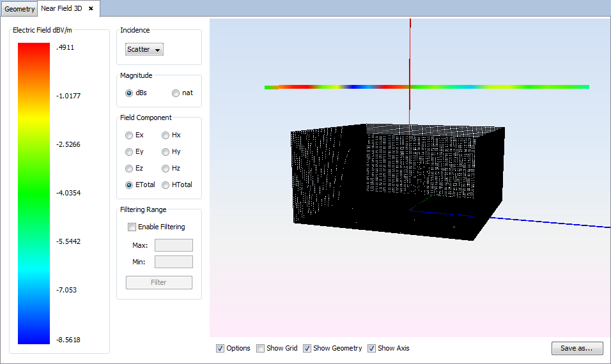Viewport: 611px width, 364px height.
Task: Enable the Show Grid checkbox
Action: (260, 348)
